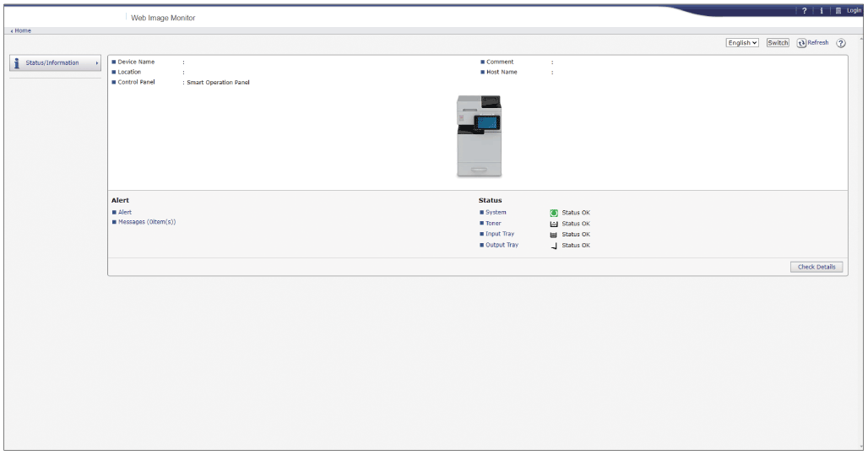The width and height of the screenshot is (868, 455).
Task: Click the Host Name label
Action: coord(502,72)
